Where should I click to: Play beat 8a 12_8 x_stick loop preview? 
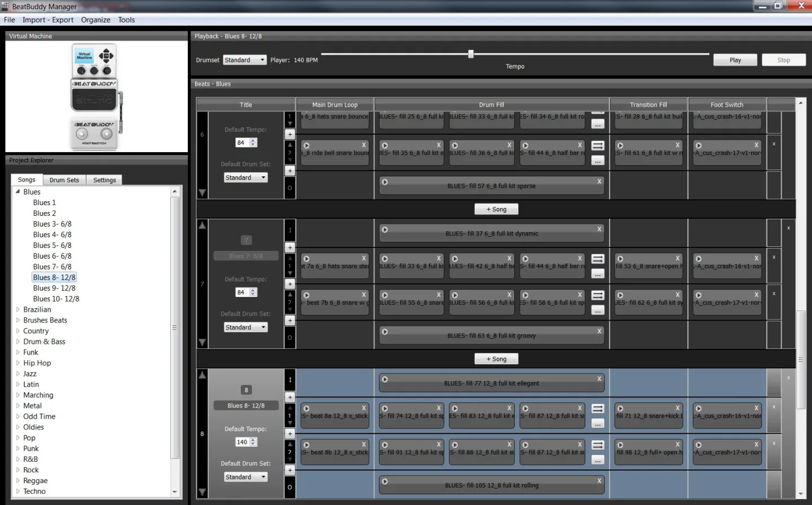[307, 409]
